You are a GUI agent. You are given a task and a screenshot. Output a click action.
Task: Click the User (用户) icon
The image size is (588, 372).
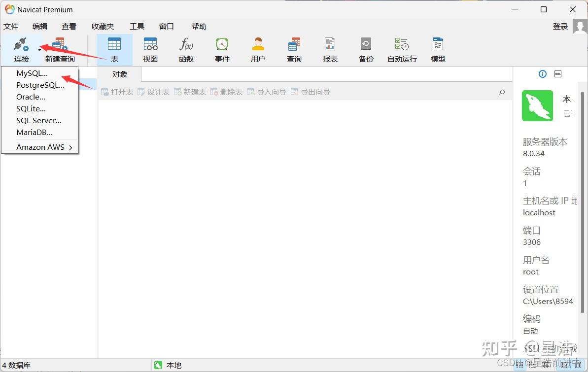click(258, 44)
